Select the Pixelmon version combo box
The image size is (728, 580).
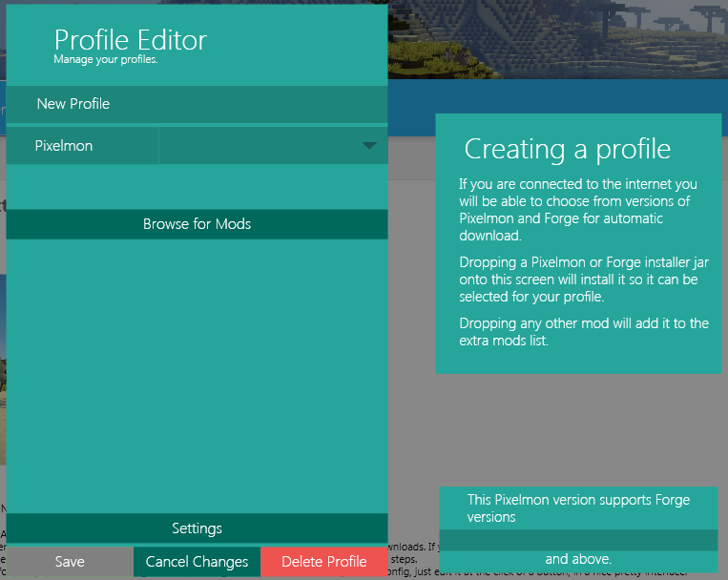pos(273,146)
